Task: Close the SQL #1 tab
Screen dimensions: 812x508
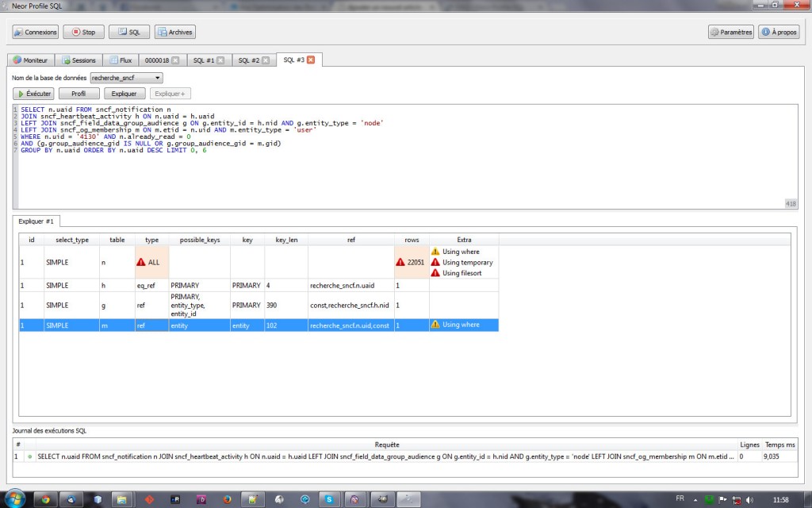Action: tap(220, 60)
